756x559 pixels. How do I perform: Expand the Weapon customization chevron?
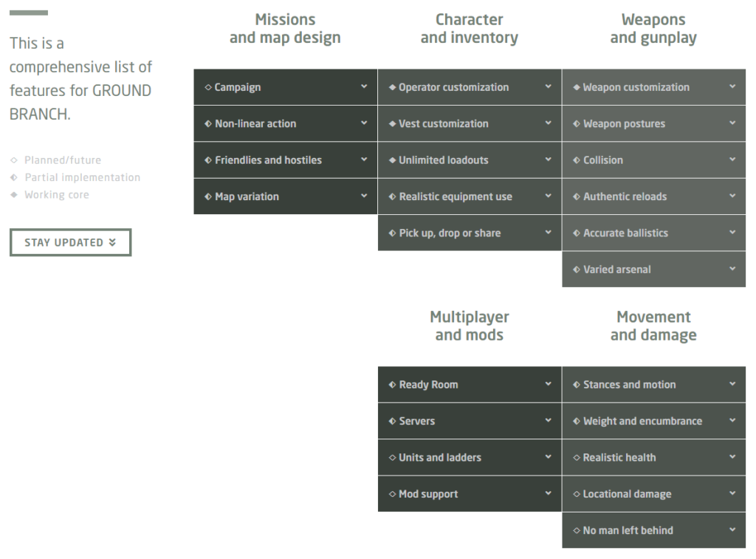pyautogui.click(x=732, y=86)
